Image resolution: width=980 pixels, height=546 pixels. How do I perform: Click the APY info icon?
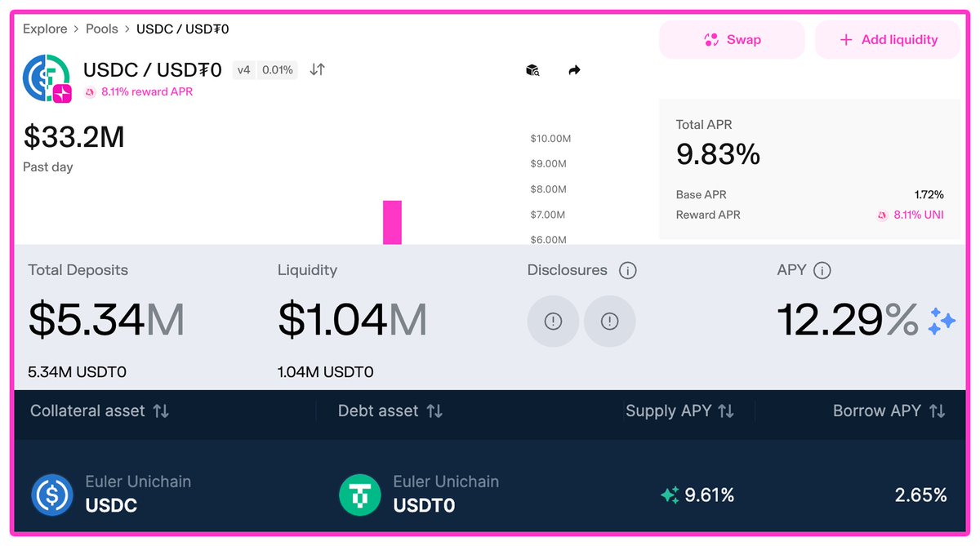(x=822, y=270)
